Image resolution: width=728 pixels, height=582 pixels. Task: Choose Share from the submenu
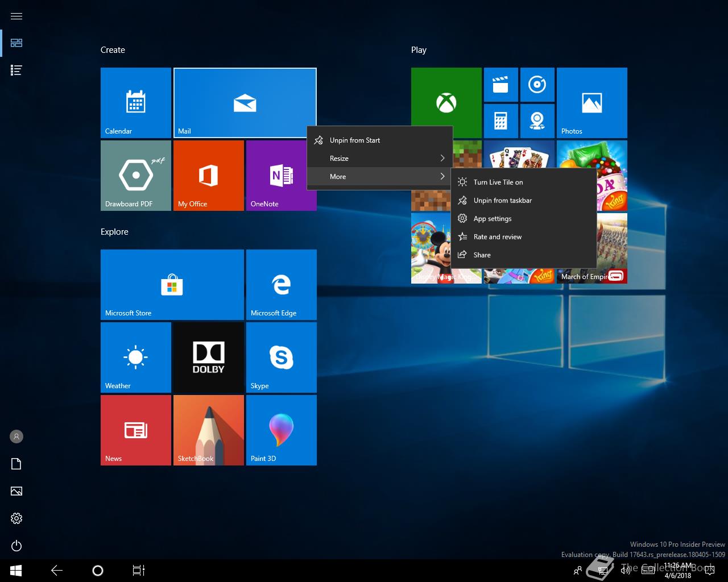pyautogui.click(x=524, y=255)
